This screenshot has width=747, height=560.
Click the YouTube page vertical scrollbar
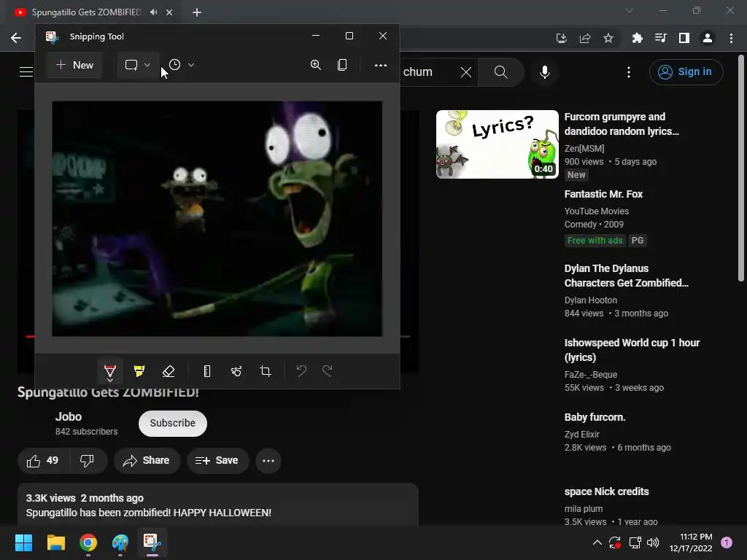pos(741,169)
